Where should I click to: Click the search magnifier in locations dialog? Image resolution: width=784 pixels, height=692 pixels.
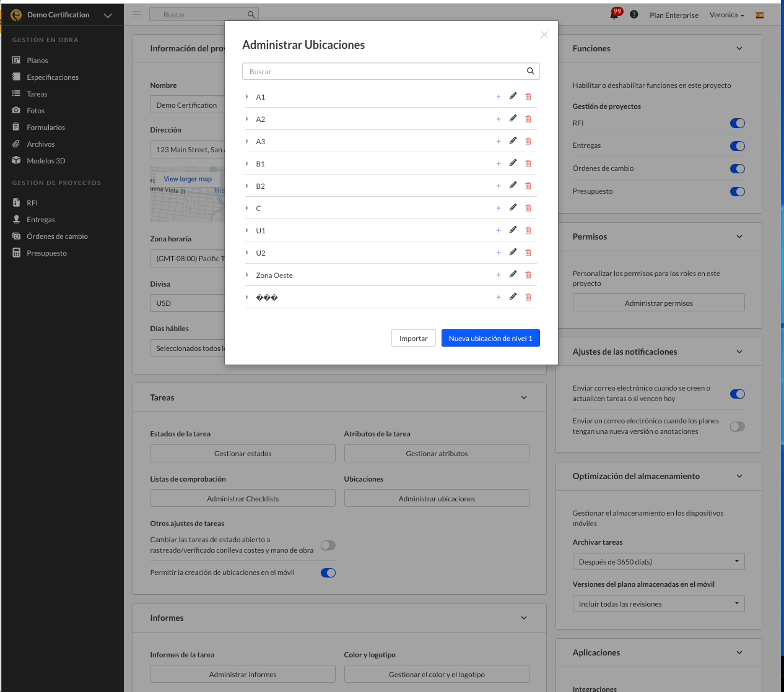[531, 71]
